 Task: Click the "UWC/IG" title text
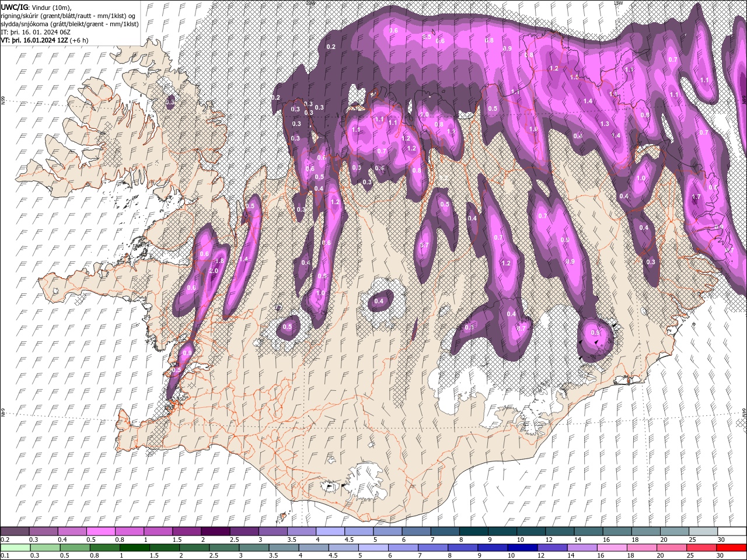point(15,7)
